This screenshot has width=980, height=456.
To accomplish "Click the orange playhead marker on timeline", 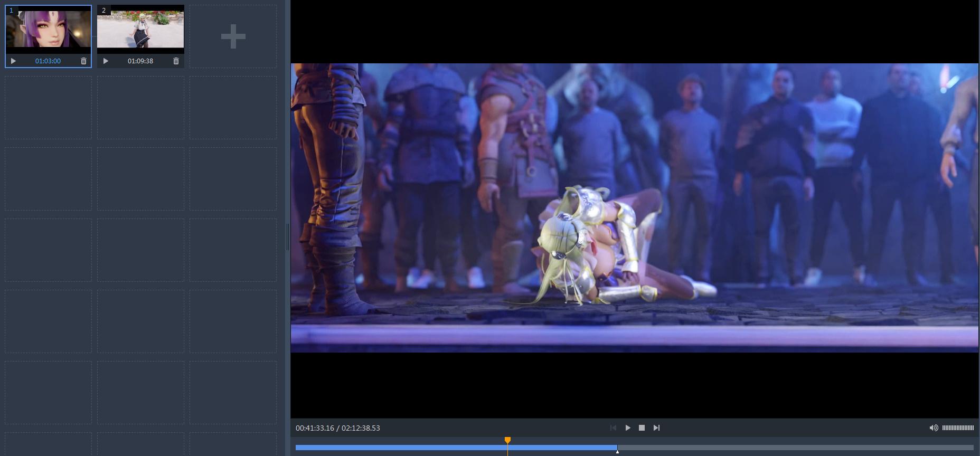I will (507, 440).
